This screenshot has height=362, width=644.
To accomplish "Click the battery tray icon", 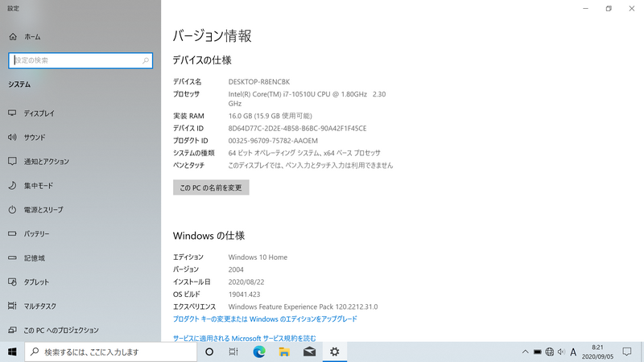I will point(537,352).
